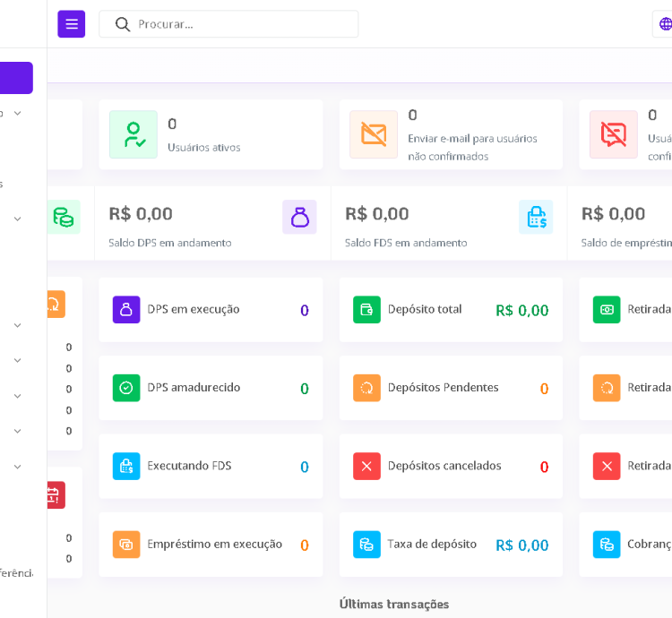Screen dimensions: 672x618
Task: Open the Executando FDS card
Action: [211, 467]
